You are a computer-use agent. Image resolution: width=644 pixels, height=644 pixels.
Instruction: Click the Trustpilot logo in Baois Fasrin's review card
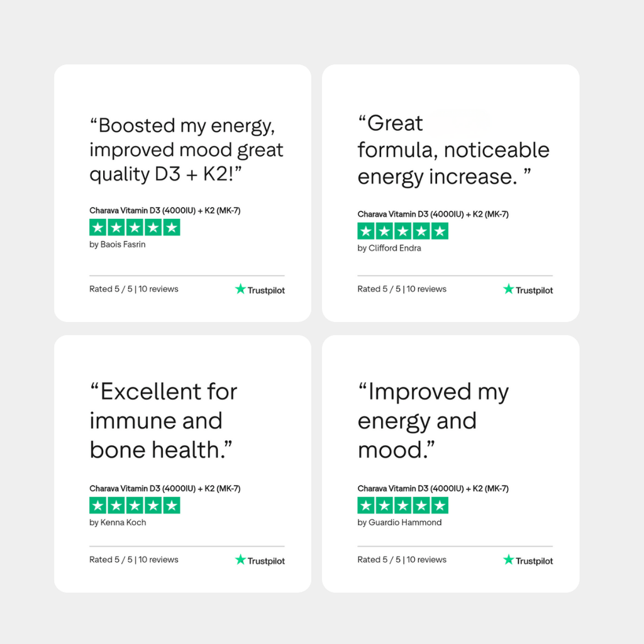[x=260, y=290]
